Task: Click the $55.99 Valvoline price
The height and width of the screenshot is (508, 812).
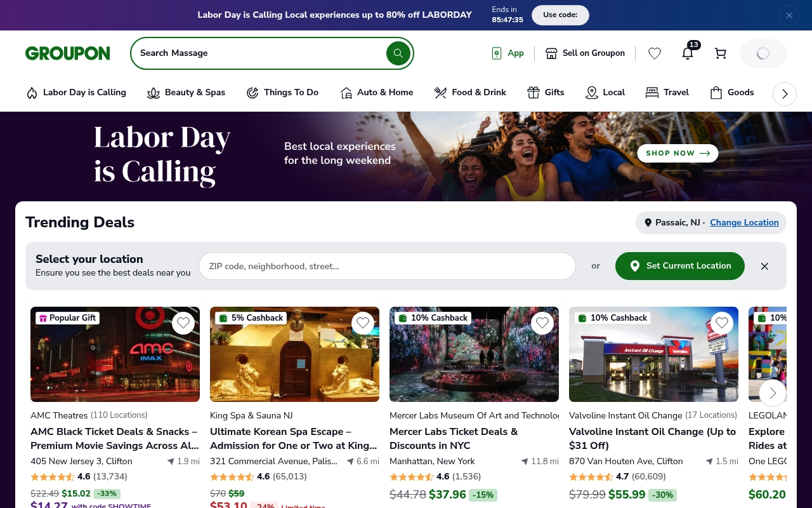Action: (627, 495)
